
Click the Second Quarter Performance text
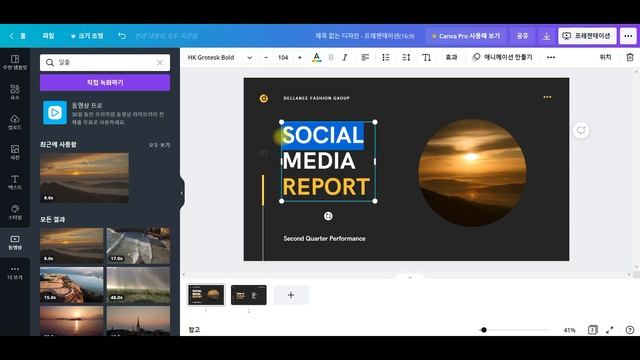point(324,238)
